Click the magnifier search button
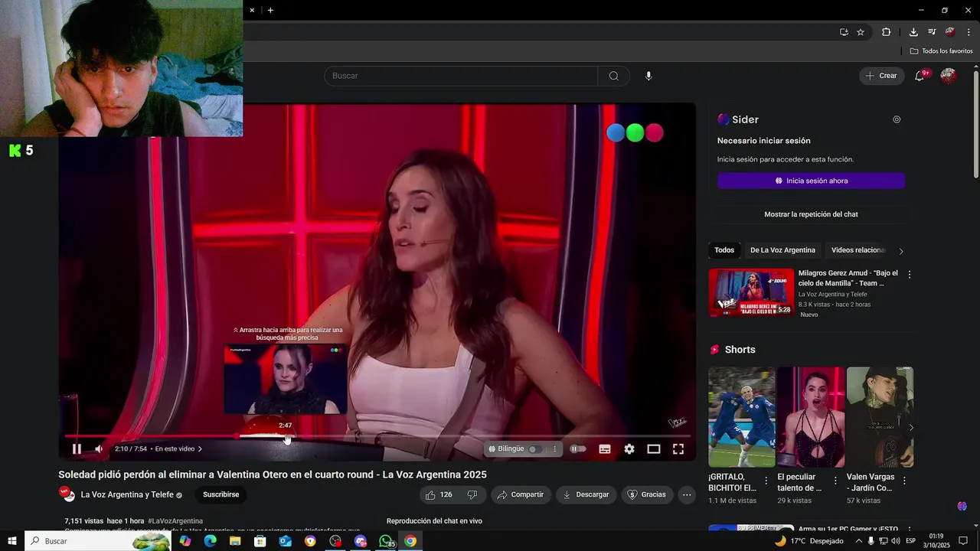 tap(614, 76)
